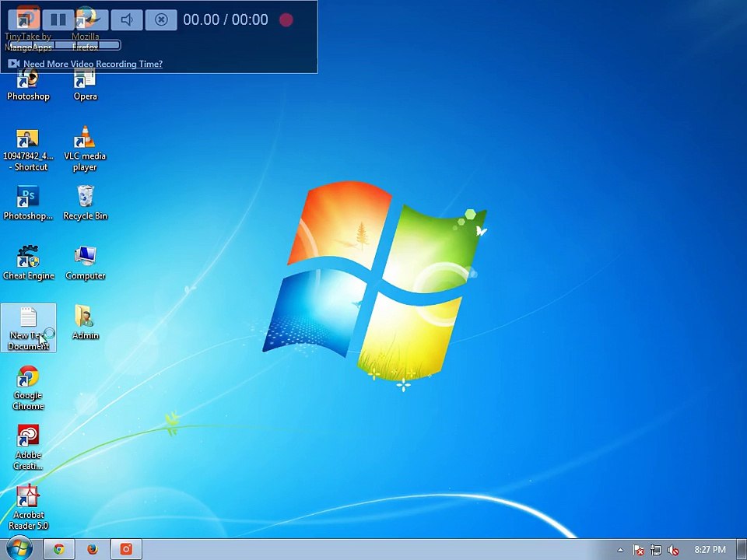Open the Windows Start menu orb

19,549
